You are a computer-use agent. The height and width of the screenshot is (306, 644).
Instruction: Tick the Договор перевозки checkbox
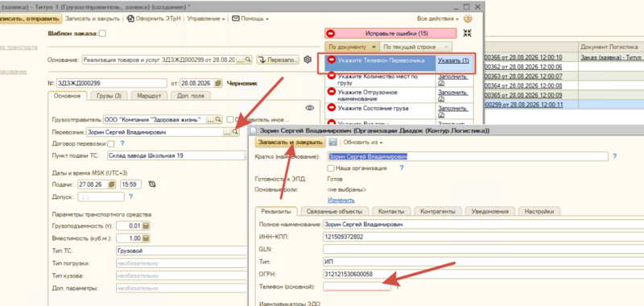pyautogui.click(x=111, y=144)
